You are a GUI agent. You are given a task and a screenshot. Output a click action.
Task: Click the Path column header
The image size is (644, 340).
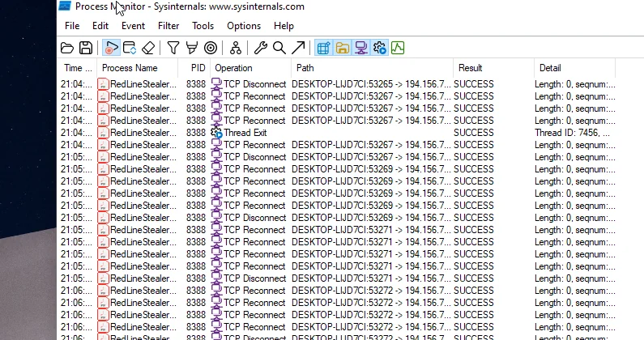[373, 68]
